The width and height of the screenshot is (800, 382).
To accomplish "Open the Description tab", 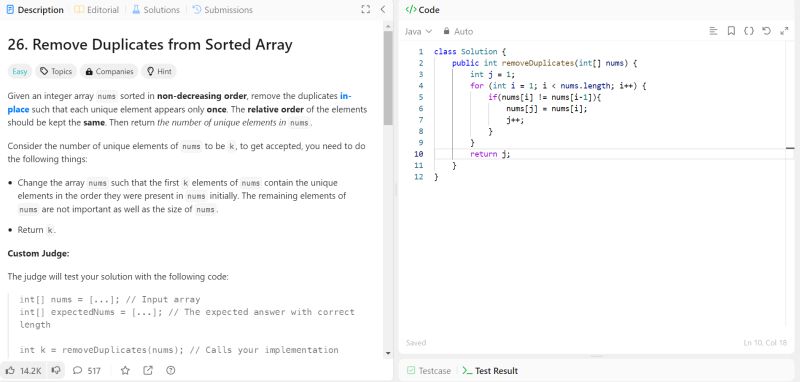I will click(x=35, y=10).
